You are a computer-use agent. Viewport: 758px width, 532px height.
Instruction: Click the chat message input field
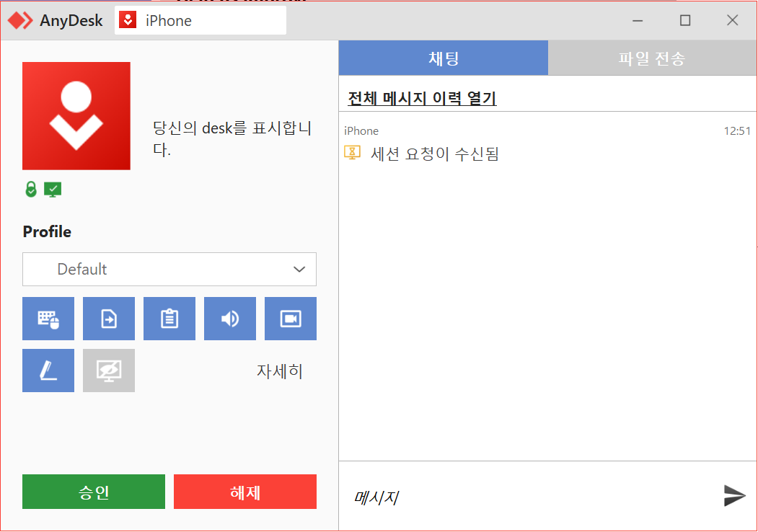[505, 495]
